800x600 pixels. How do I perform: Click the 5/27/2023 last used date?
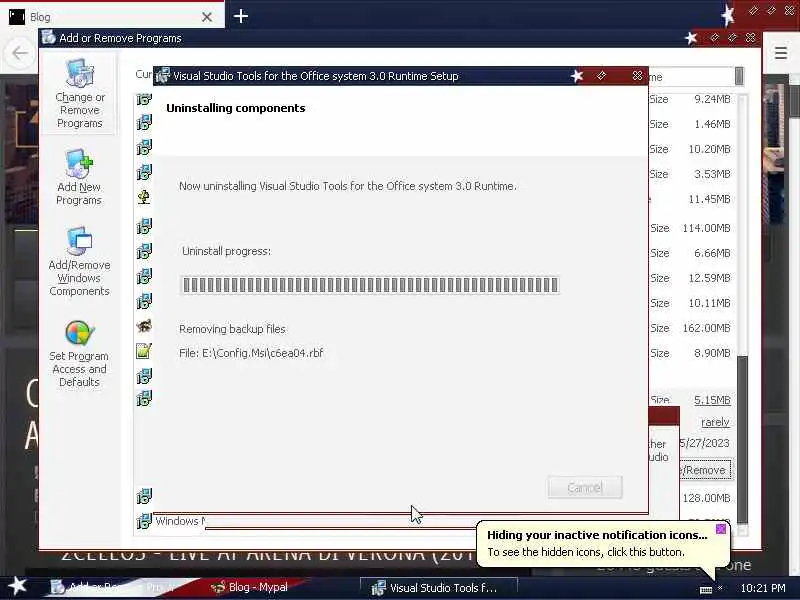(705, 443)
